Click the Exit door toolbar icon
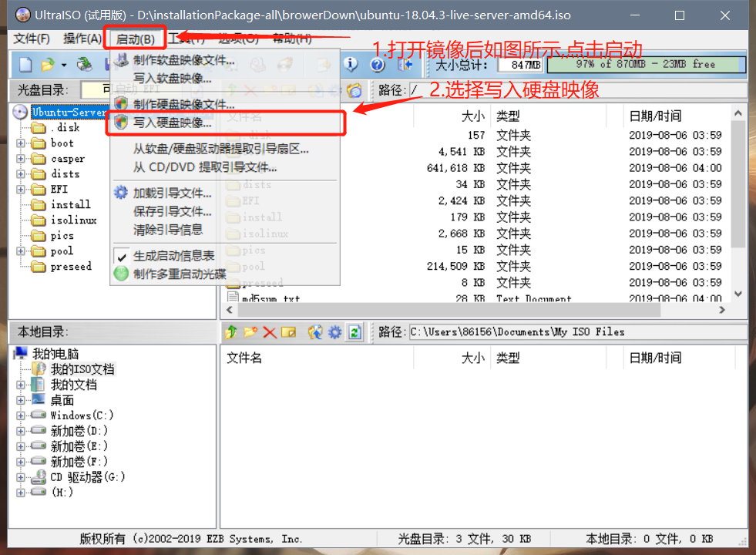Image resolution: width=756 pixels, height=555 pixels. 405,64
